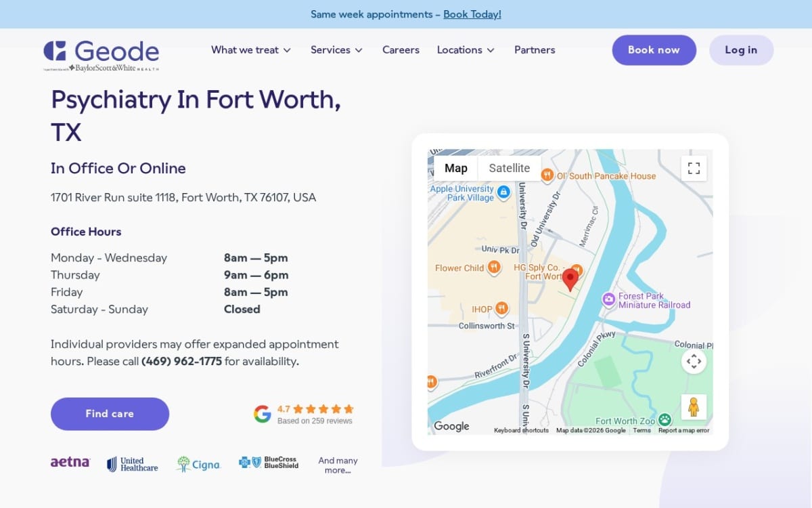
Task: Expand the Services dropdown
Action: [337, 50]
